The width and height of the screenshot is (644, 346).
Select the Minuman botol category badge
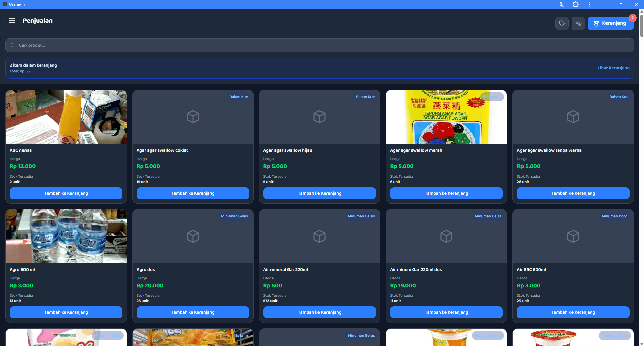click(x=615, y=216)
